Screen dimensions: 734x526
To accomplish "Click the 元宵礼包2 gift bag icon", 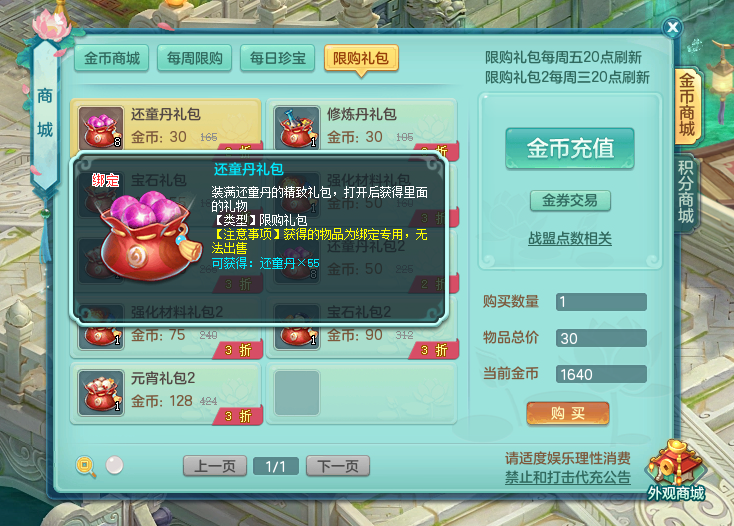I will [101, 393].
